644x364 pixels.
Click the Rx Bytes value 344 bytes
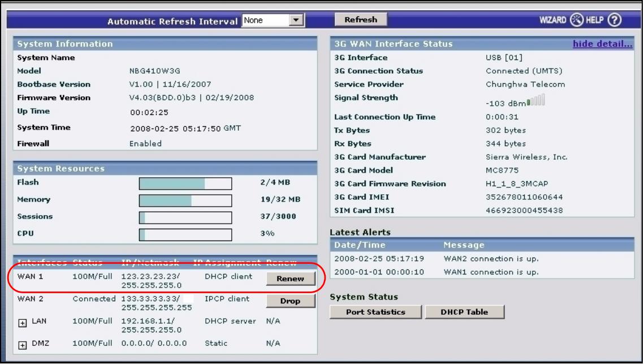point(505,144)
